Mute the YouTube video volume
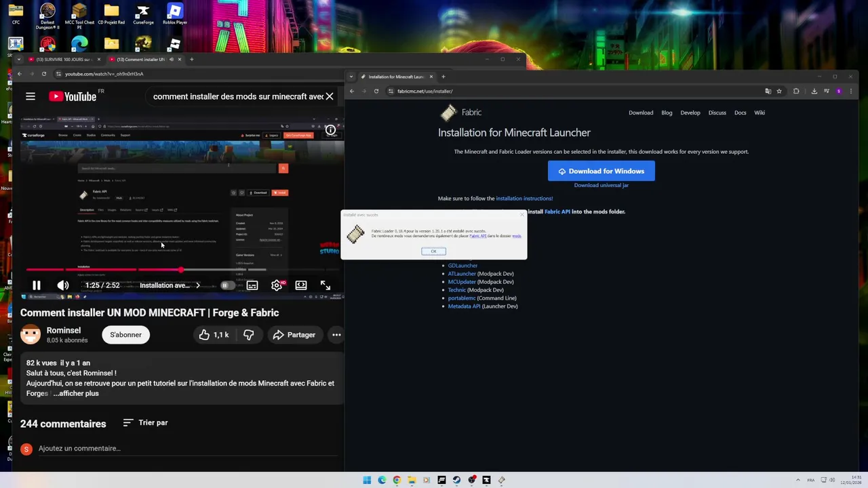The width and height of the screenshot is (868, 488). pos(63,285)
